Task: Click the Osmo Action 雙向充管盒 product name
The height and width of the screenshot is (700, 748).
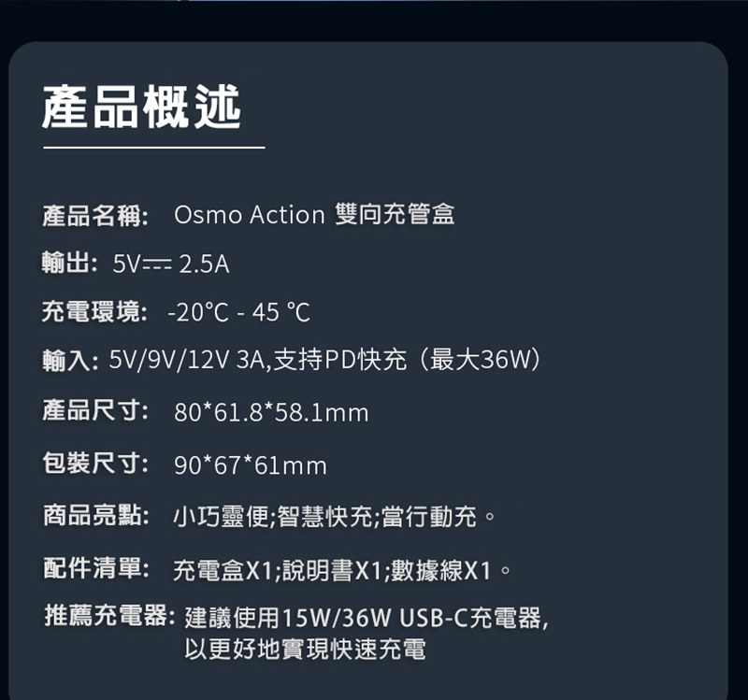Action: pos(314,215)
